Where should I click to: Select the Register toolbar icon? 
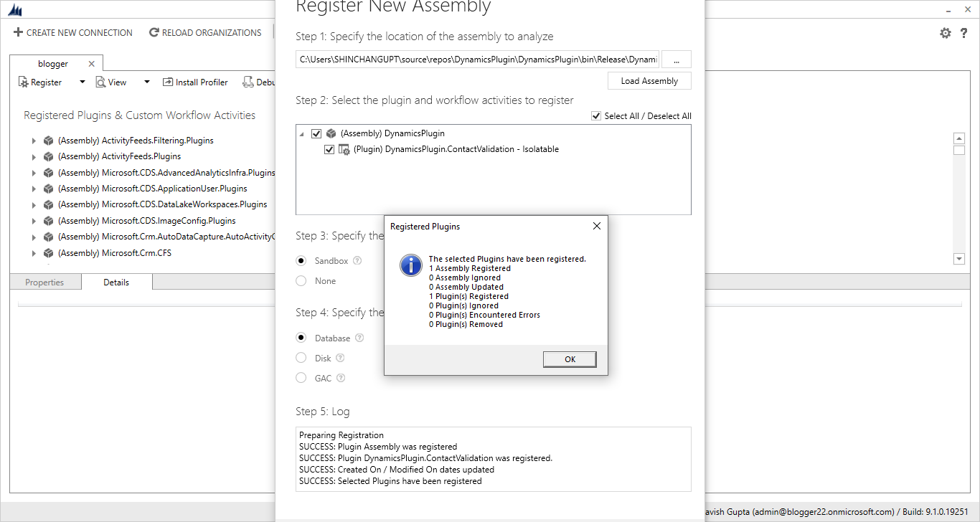(x=22, y=82)
